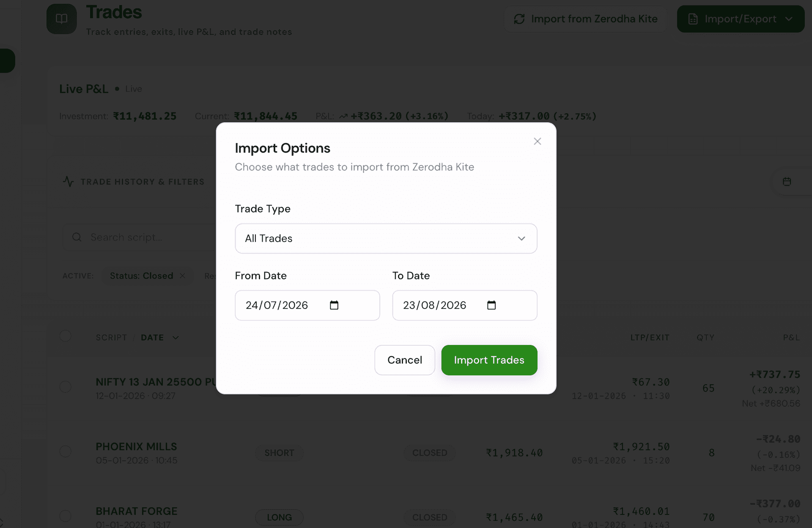Toggle the DATE column sort chevron
The image size is (812, 528).
[x=176, y=338]
